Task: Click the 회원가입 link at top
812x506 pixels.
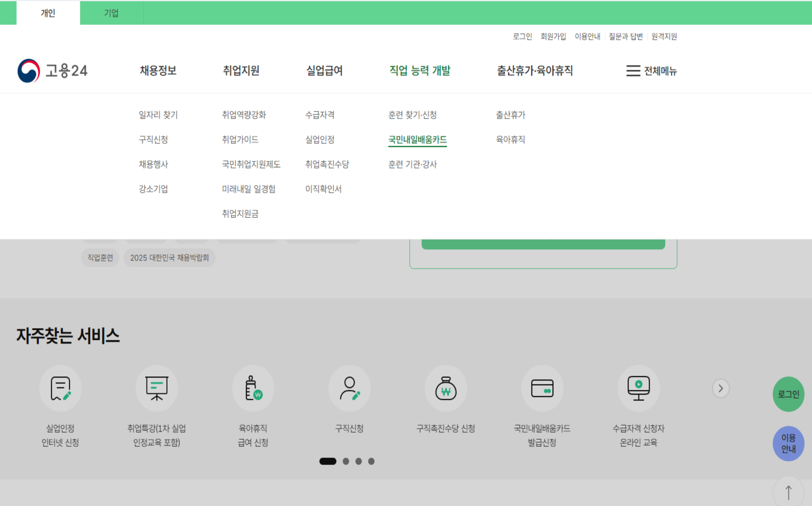Action: [x=553, y=36]
